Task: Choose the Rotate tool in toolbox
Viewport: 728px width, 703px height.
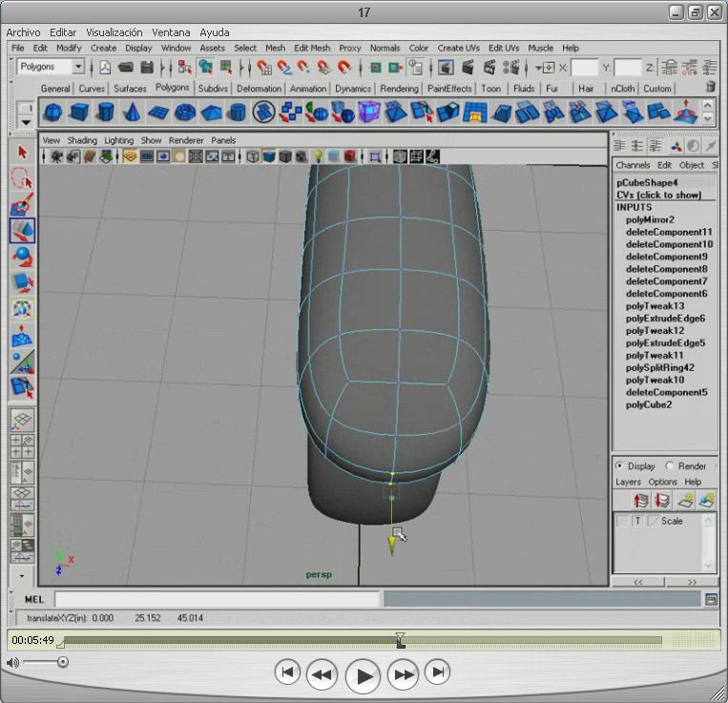Action: pyautogui.click(x=22, y=257)
